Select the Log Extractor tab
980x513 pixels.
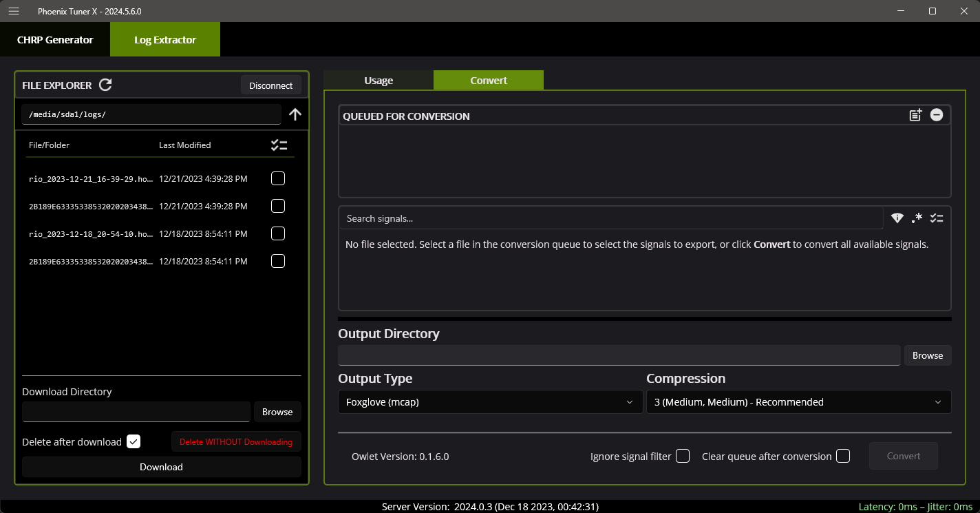[165, 40]
